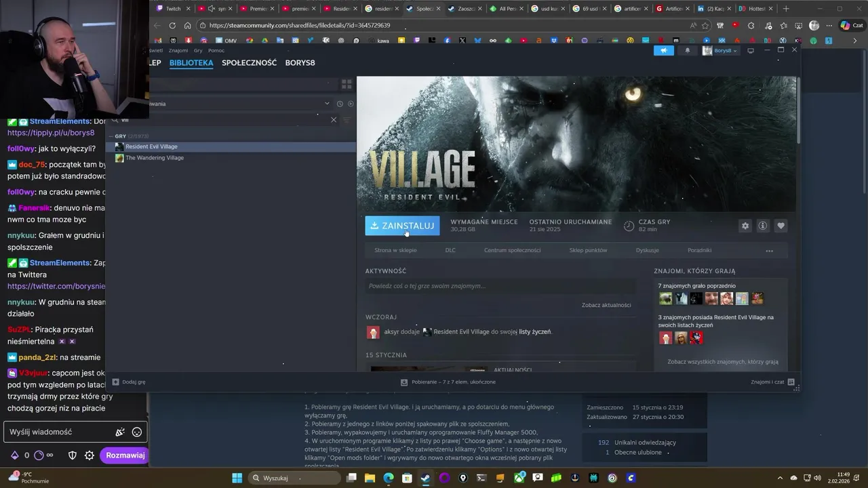The height and width of the screenshot is (488, 868).
Task: Add game to favorites heart icon
Action: [x=781, y=226]
